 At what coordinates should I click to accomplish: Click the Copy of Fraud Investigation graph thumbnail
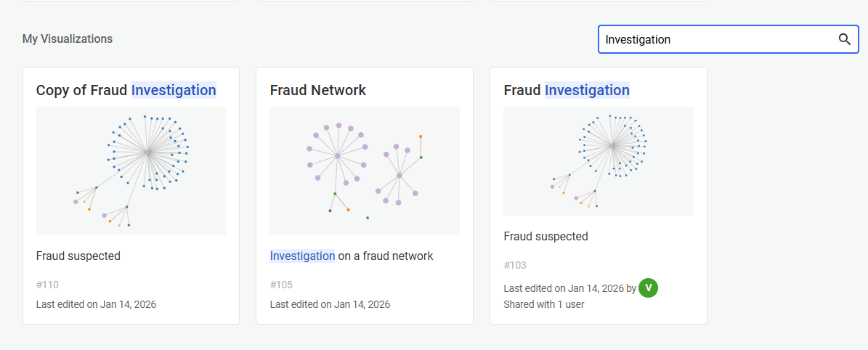coord(131,171)
